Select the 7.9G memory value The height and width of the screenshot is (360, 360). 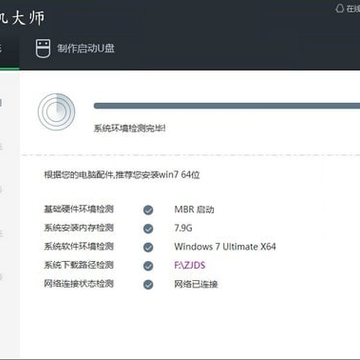coord(183,228)
